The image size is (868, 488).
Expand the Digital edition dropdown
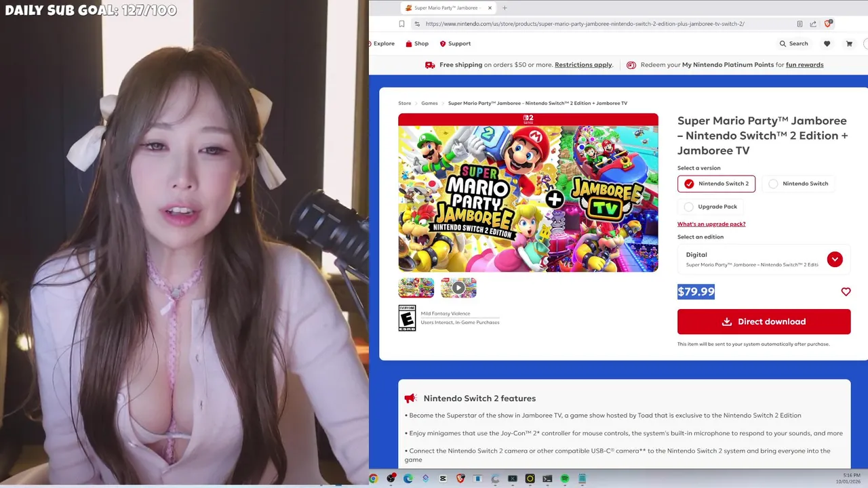pos(764,259)
